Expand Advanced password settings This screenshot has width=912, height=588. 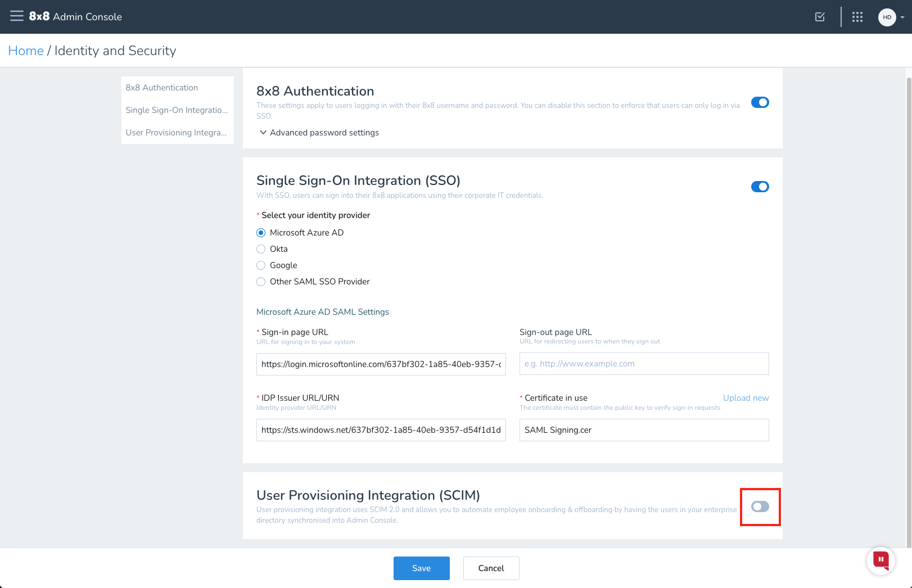319,133
